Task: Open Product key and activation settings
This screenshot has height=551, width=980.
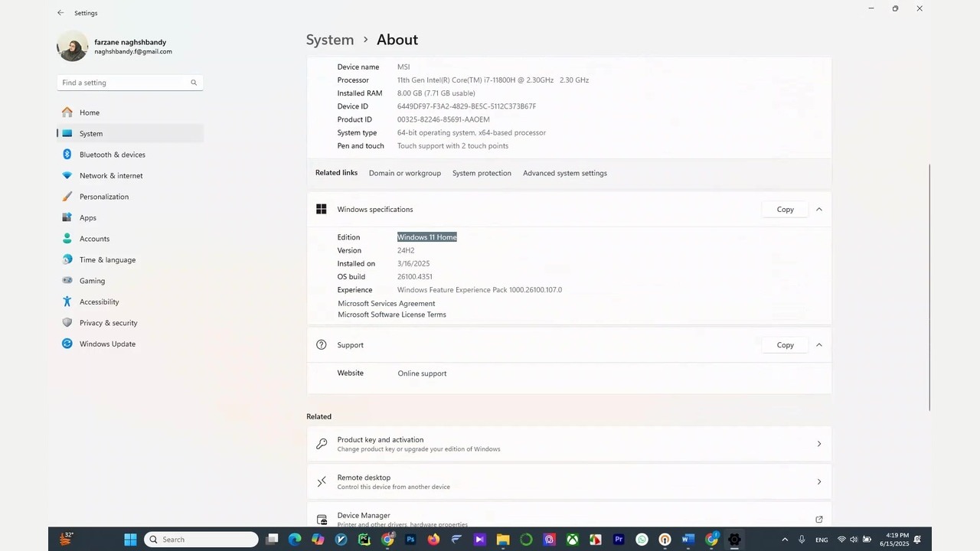Action: point(569,444)
